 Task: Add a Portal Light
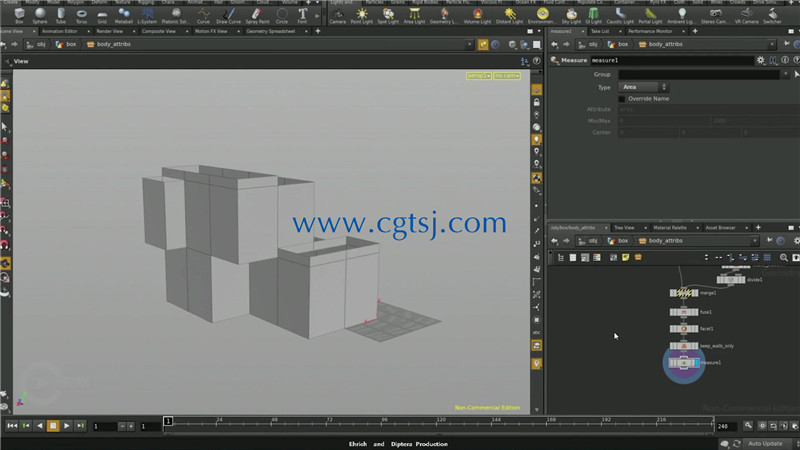pyautogui.click(x=650, y=16)
